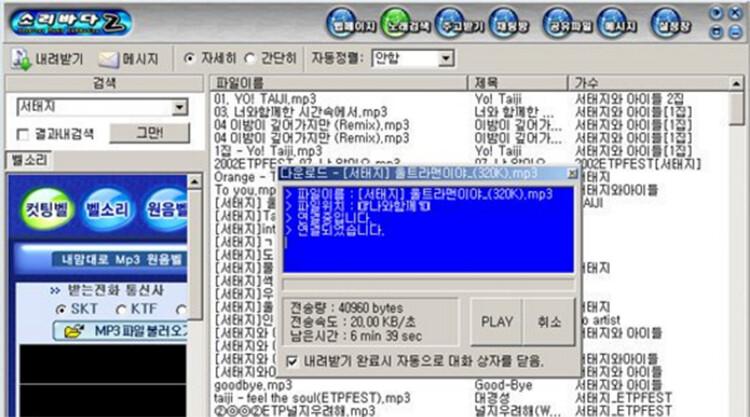
Task: Select the 간단히 simple view radio
Action: pos(249,59)
